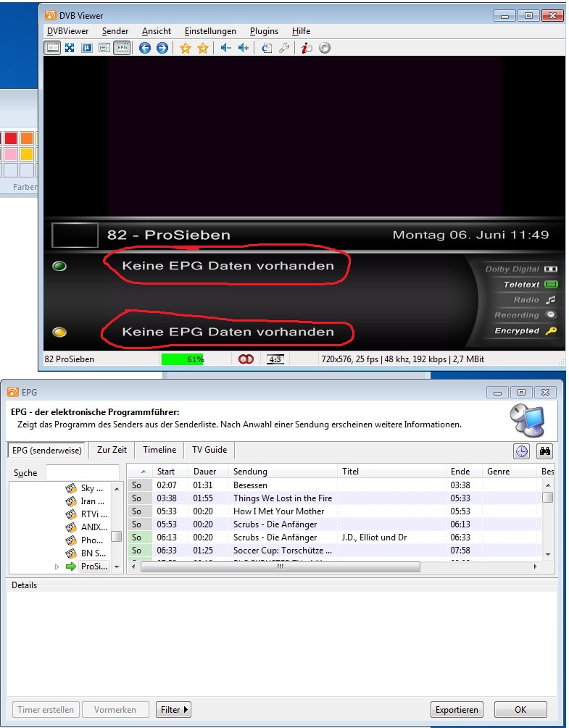This screenshot has width=569, height=728.
Task: Select next favourite with right star icon
Action: [202, 47]
